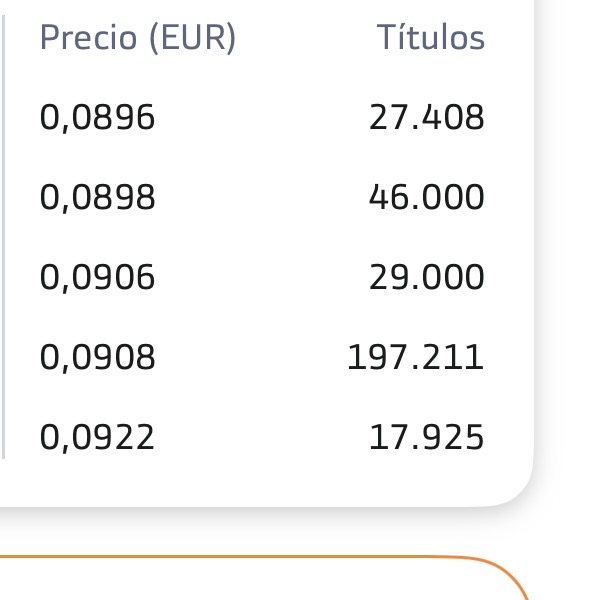Click the 197.211 titles value
The width and height of the screenshot is (606, 600).
pos(415,357)
